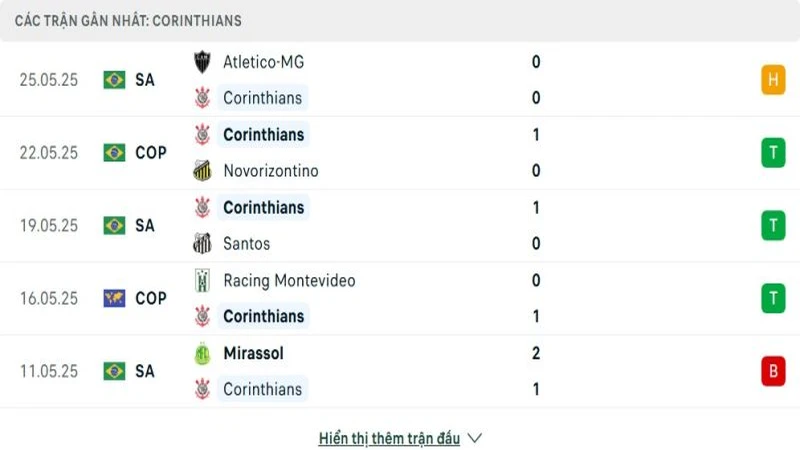Screen dimensions: 800x450
Task: Expand the list with chevron arrow at bottom
Action: pyautogui.click(x=475, y=438)
